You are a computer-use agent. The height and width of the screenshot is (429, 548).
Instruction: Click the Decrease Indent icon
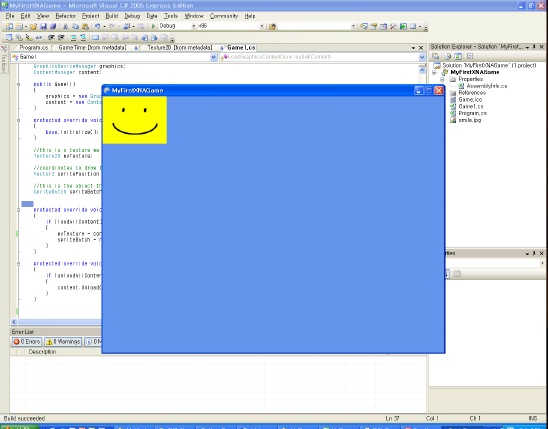pos(51,37)
